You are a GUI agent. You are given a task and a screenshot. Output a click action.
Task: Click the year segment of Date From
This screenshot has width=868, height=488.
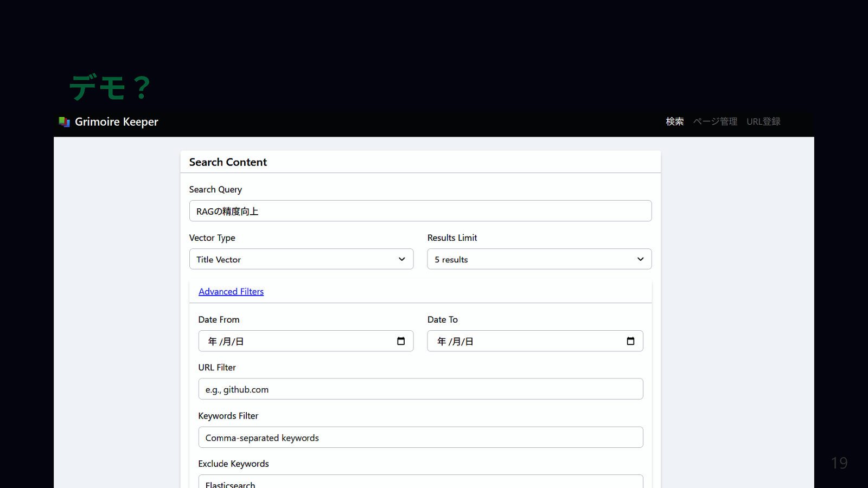pyautogui.click(x=212, y=342)
